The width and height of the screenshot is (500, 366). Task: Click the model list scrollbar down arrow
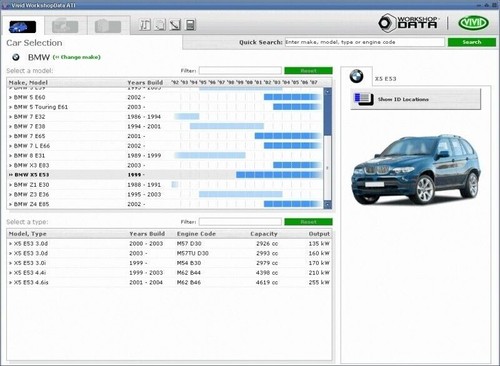coord(327,205)
